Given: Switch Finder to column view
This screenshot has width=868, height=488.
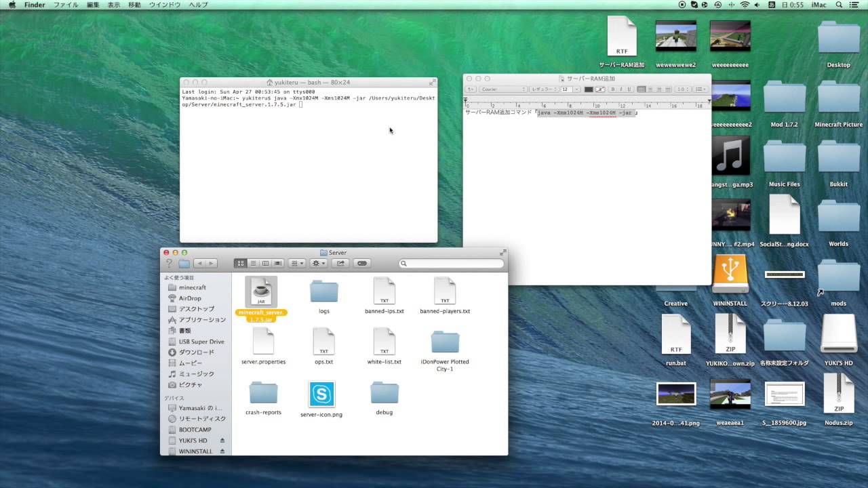Looking at the screenshot, I should 265,263.
